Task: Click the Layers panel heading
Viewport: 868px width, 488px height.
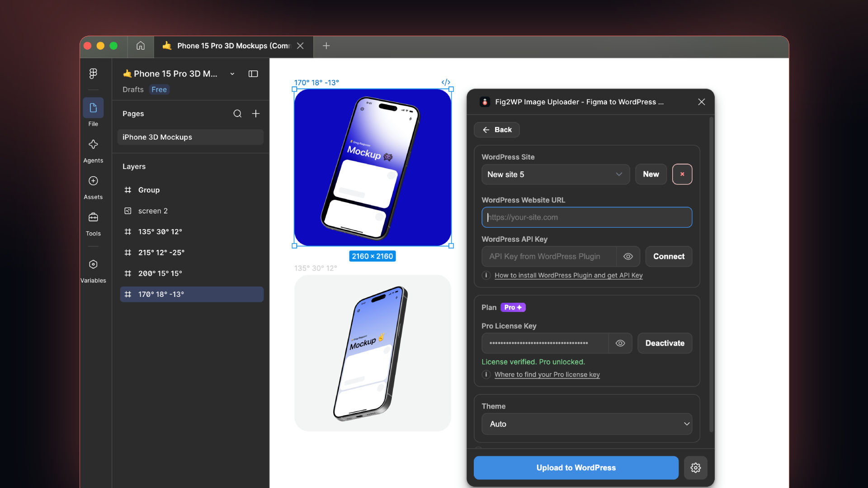Action: pos(134,167)
